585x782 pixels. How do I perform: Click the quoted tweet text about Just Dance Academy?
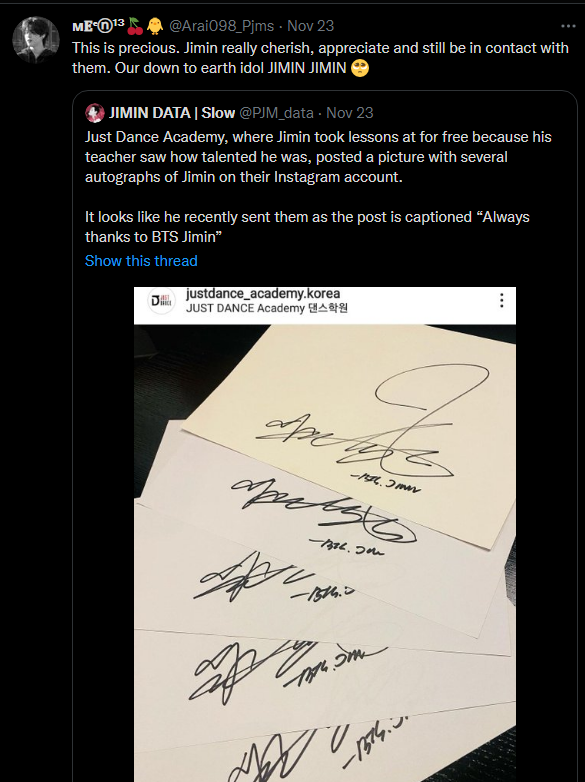coord(318,187)
